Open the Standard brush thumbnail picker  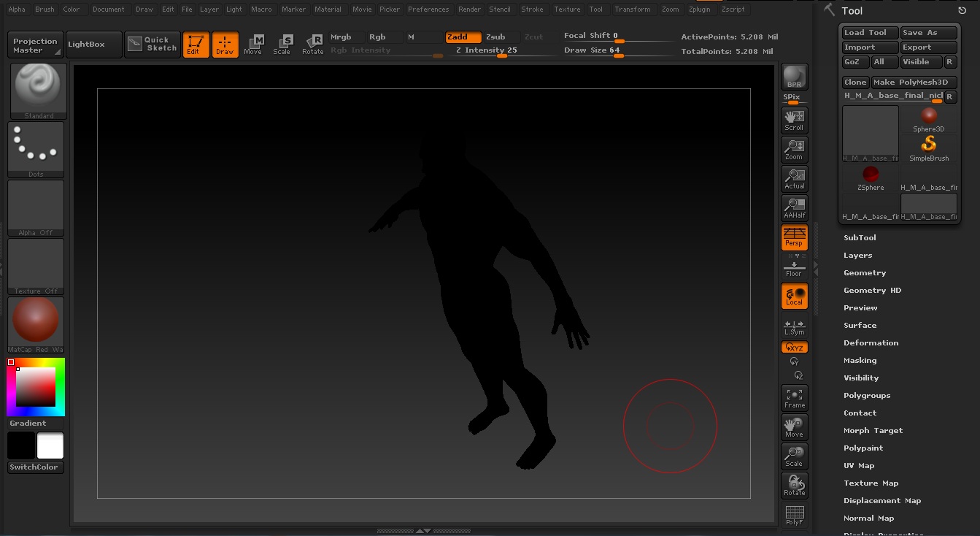(39, 91)
